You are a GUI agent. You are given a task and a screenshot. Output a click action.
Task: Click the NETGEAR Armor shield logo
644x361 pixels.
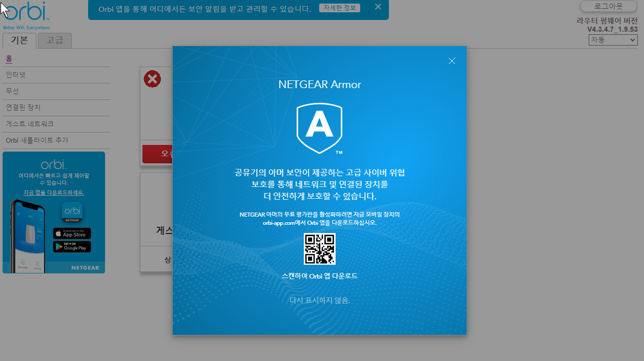tap(320, 129)
